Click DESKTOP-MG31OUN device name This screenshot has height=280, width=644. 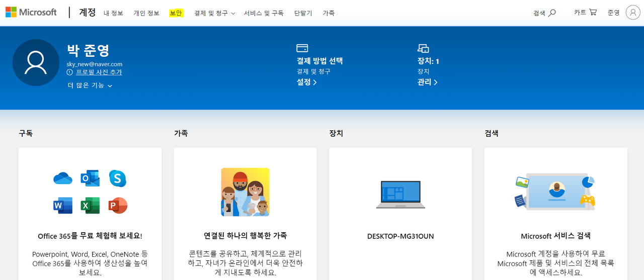click(x=400, y=236)
